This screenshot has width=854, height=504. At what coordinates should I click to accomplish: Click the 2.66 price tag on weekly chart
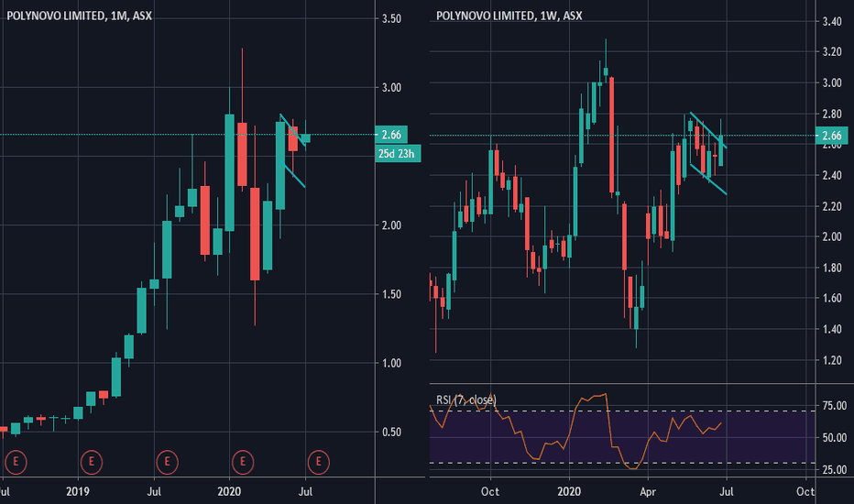point(832,135)
